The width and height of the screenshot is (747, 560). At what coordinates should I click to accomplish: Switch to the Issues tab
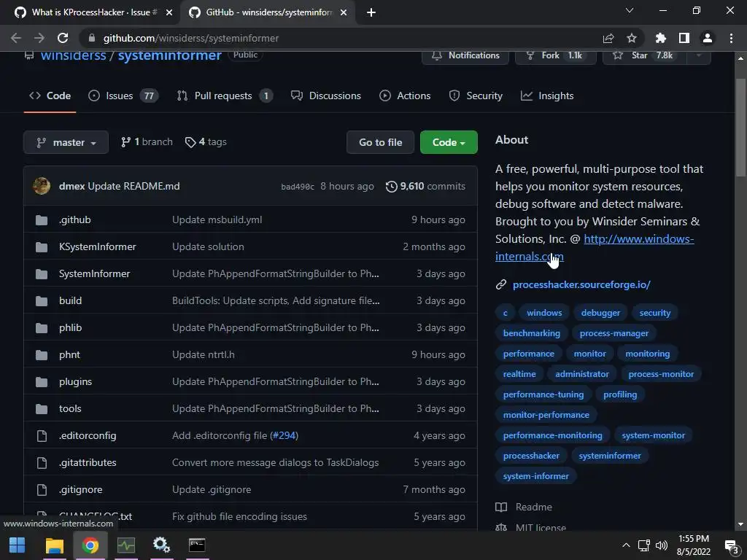123,96
